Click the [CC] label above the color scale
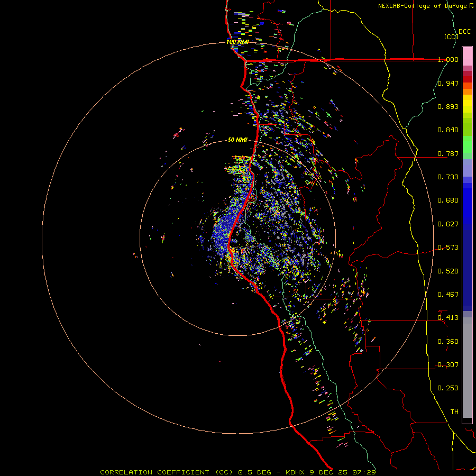476x476 pixels. (451, 36)
